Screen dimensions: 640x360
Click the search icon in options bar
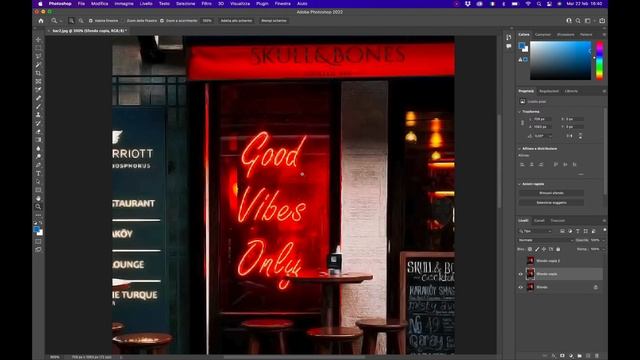click(x=578, y=20)
